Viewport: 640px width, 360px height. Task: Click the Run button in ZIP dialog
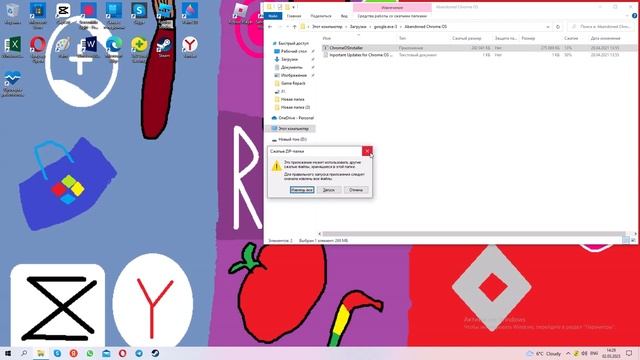click(x=329, y=190)
